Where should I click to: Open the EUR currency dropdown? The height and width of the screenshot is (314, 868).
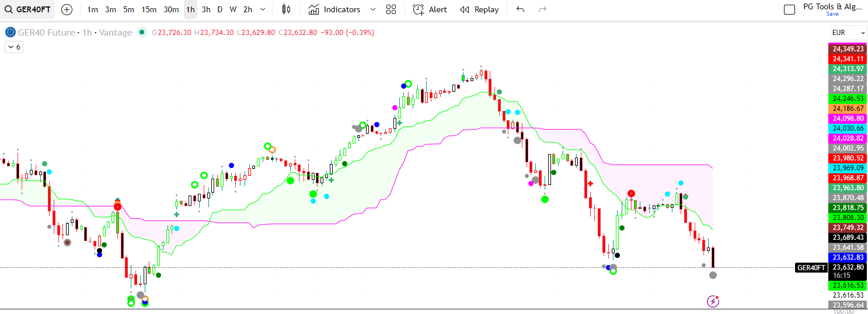pos(848,33)
